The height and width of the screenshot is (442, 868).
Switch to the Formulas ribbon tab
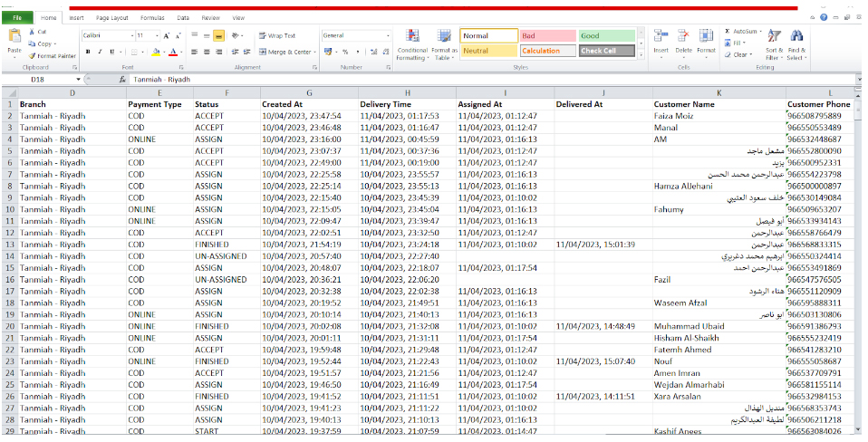click(x=151, y=17)
